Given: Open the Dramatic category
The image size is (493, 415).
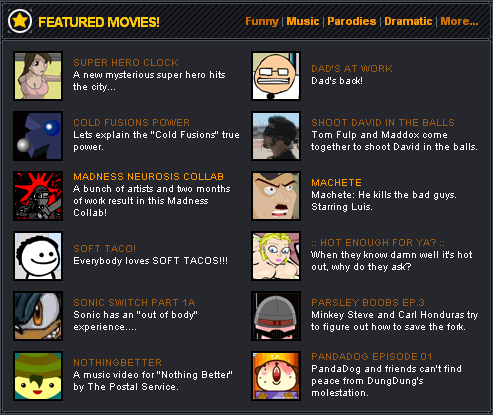Looking at the screenshot, I should (x=408, y=21).
